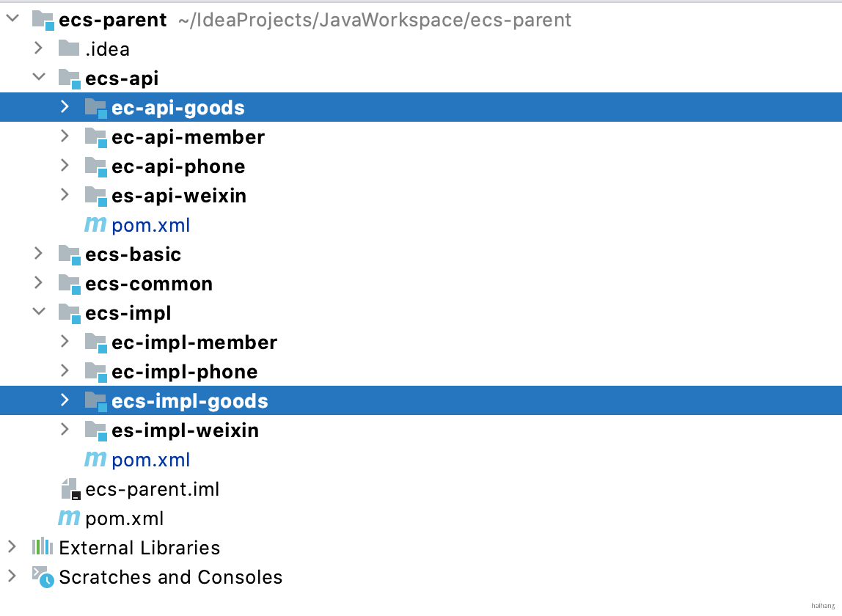Click the root pom.xml Maven icon
Image resolution: width=842 pixels, height=616 pixels.
click(x=69, y=518)
